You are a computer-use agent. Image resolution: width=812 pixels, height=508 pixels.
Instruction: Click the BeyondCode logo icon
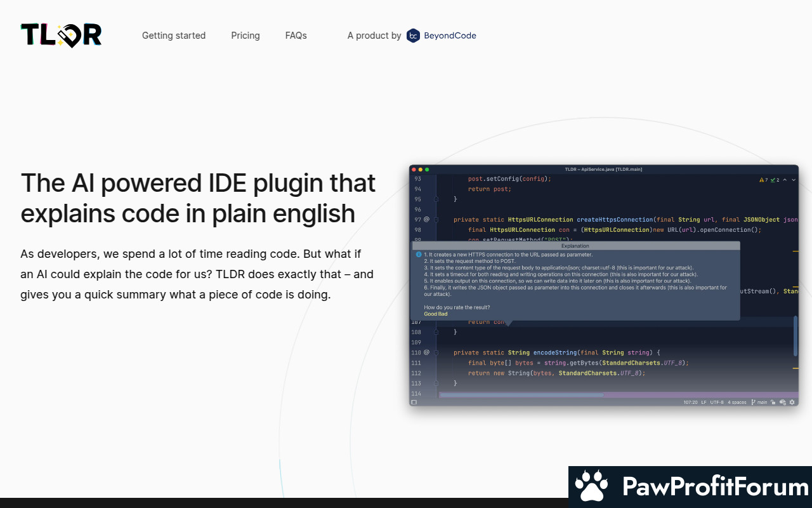pyautogui.click(x=413, y=36)
